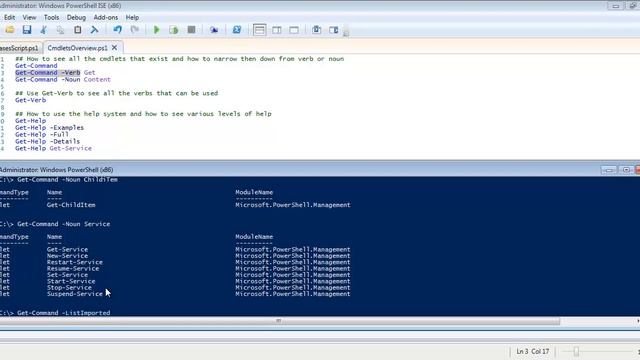The width and height of the screenshot is (640, 360).
Task: Click the Copy icon in the toolbar
Action: pos(60,30)
